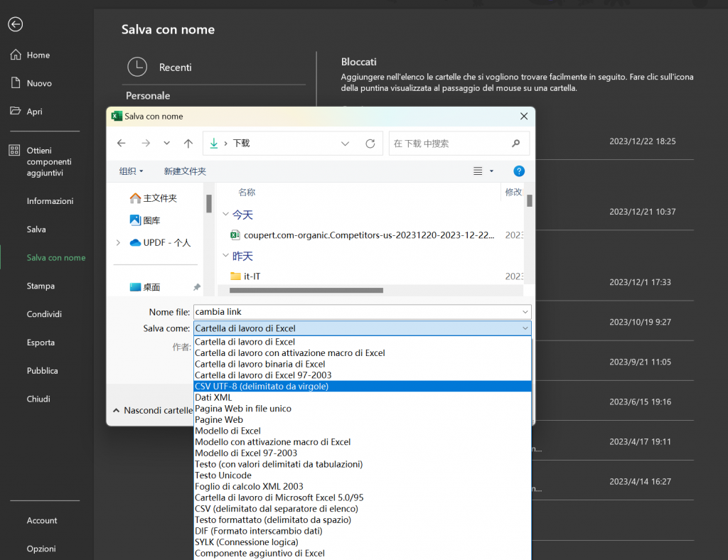
Task: Click the Help question mark icon
Action: pos(519,171)
